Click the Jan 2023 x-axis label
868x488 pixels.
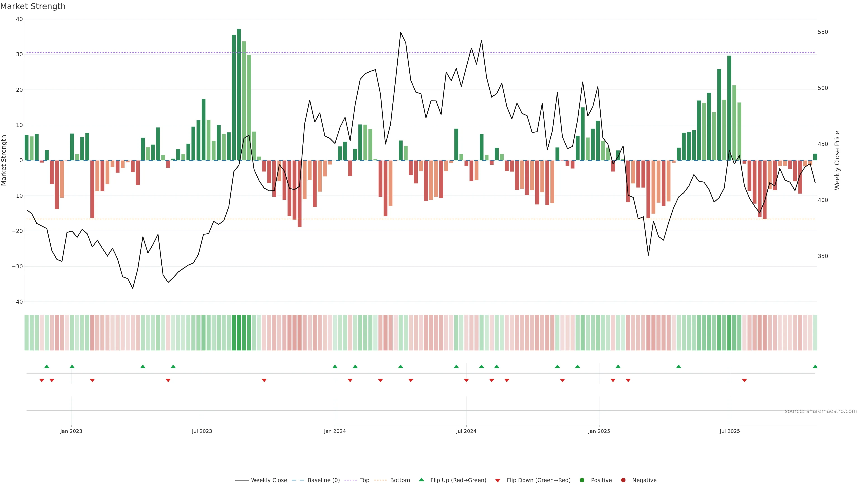tap(71, 431)
